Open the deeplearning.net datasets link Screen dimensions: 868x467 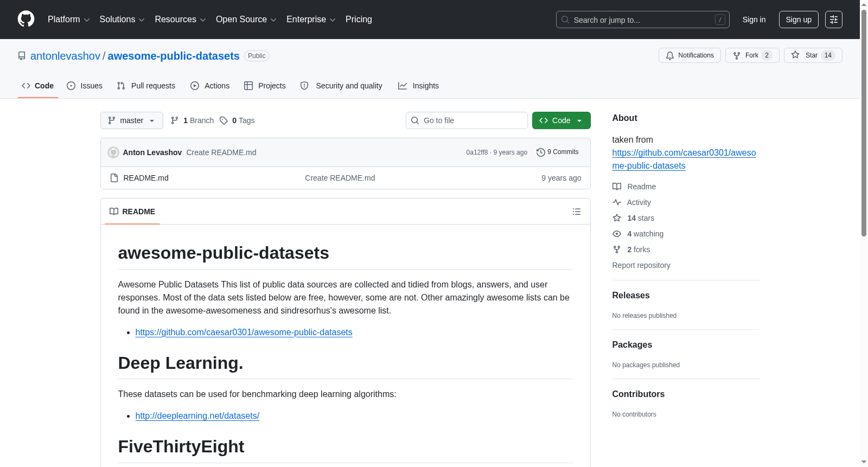tap(197, 415)
